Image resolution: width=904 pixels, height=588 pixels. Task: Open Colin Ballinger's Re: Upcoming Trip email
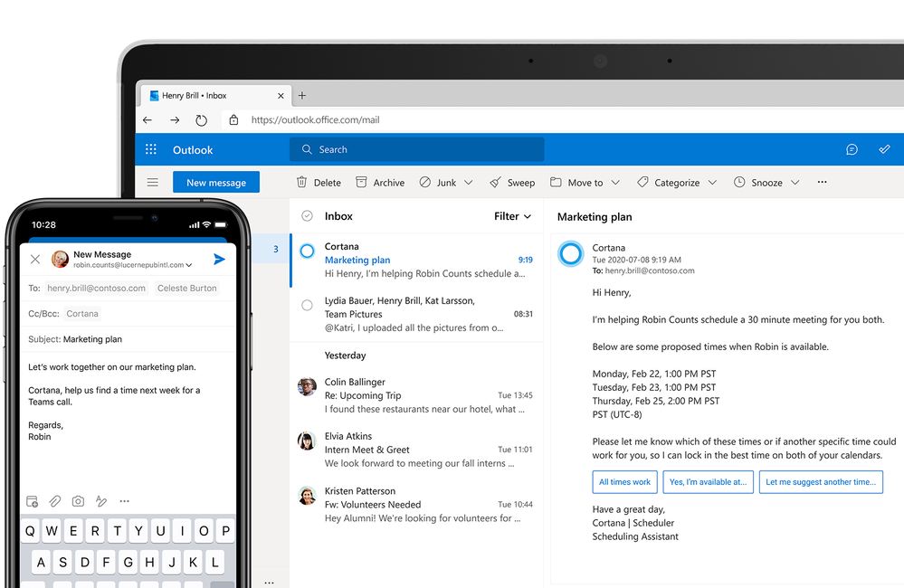(x=417, y=395)
